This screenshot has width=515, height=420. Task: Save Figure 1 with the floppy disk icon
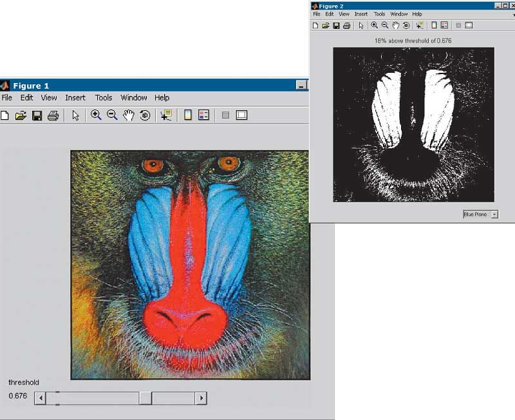[x=37, y=116]
